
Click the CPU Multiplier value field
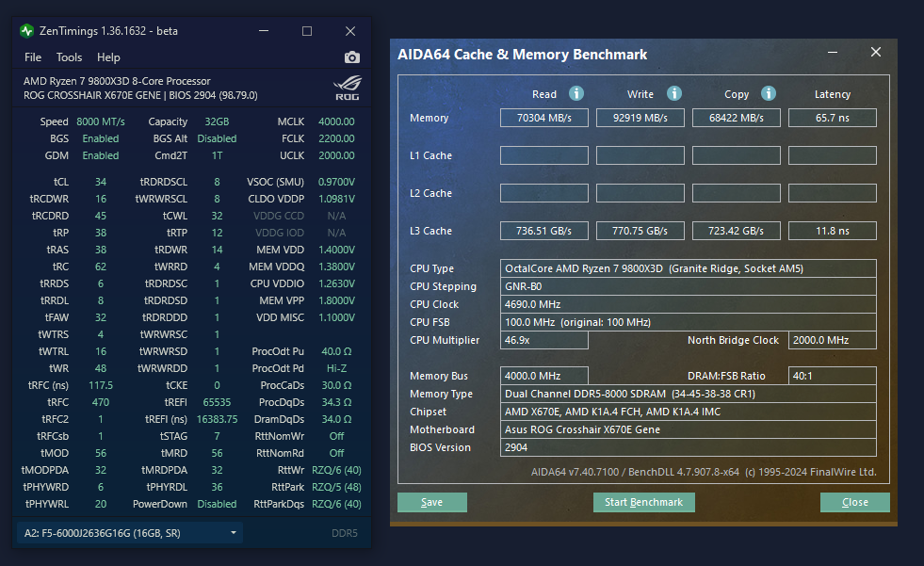[x=543, y=340]
